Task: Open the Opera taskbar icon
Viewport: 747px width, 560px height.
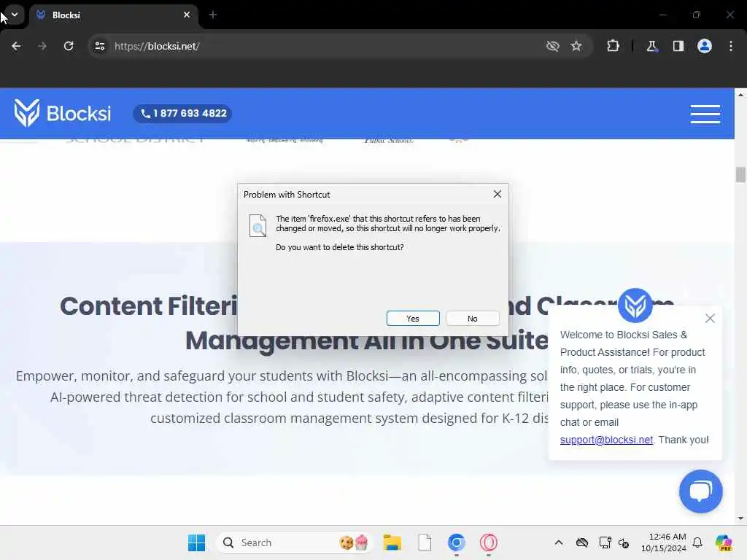Action: [x=488, y=542]
